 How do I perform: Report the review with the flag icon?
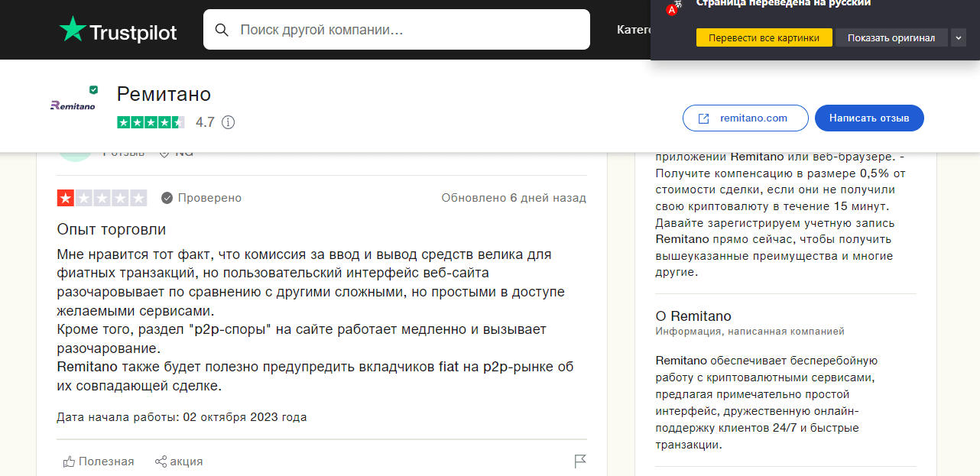tap(581, 461)
